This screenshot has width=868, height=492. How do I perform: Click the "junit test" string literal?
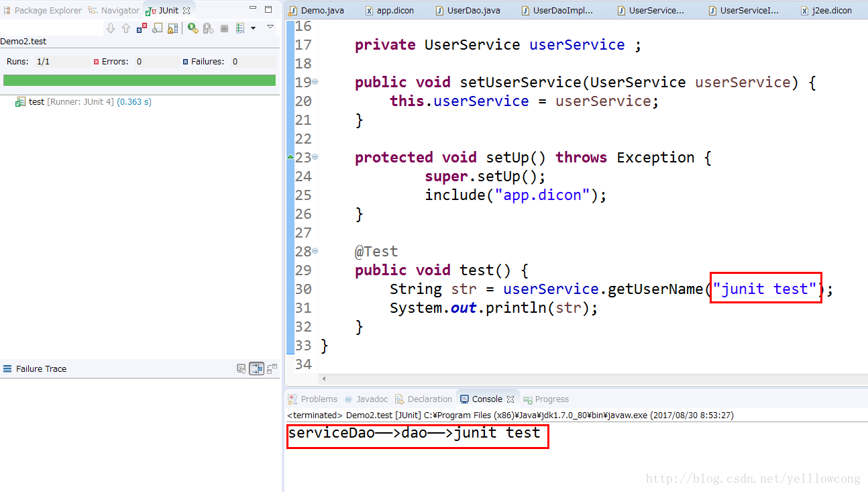tap(765, 289)
